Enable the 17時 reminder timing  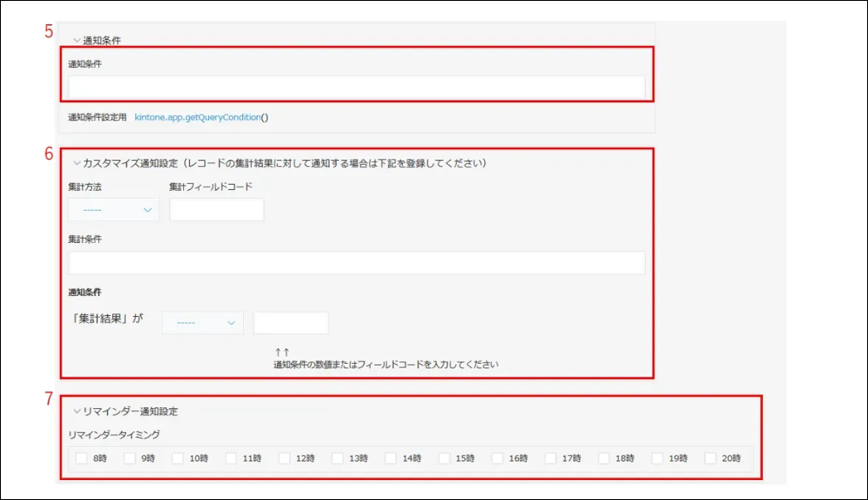(x=551, y=458)
